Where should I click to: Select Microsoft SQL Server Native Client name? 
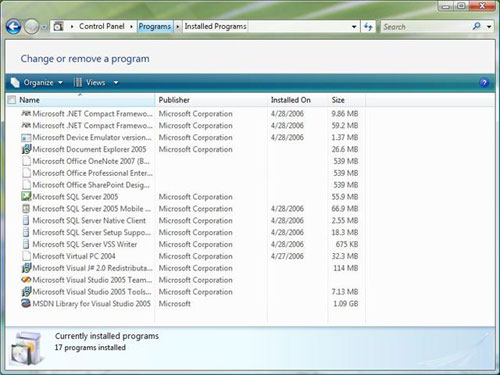pyautogui.click(x=89, y=221)
